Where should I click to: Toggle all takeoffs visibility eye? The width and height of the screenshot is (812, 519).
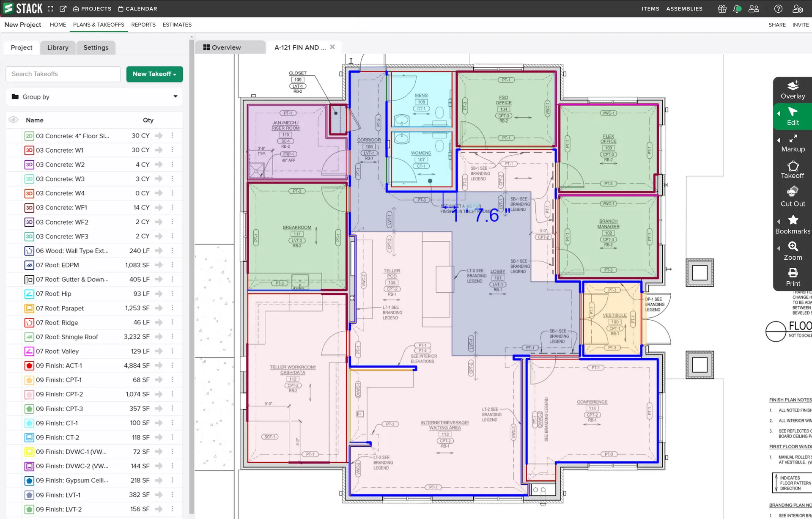coord(14,120)
